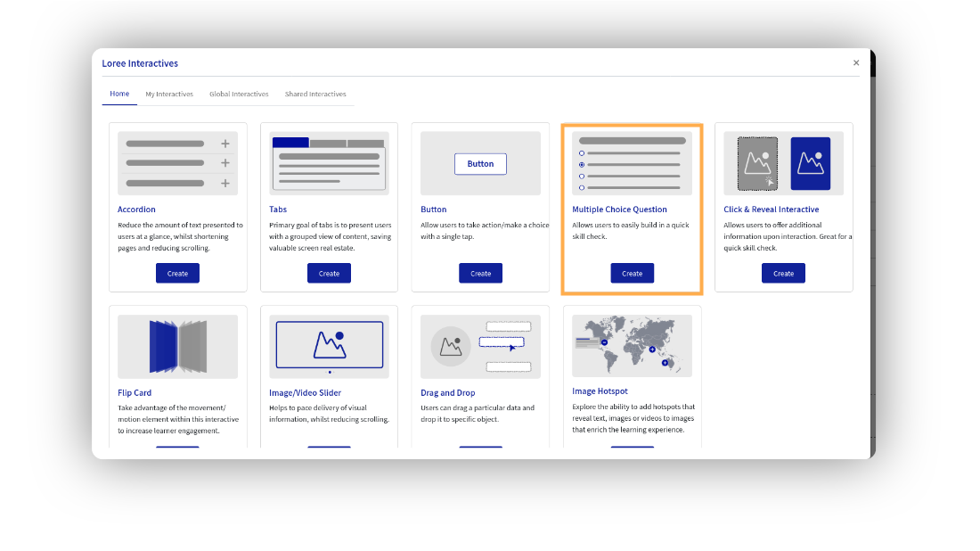
Task: Click the Flip Card description text
Action: click(x=178, y=419)
